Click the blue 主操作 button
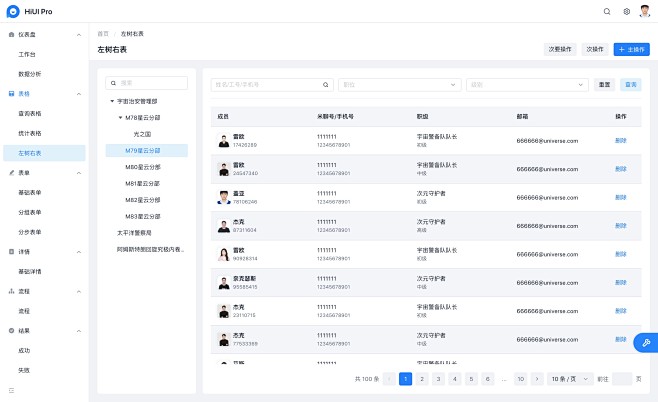The height and width of the screenshot is (402, 658). click(x=632, y=48)
